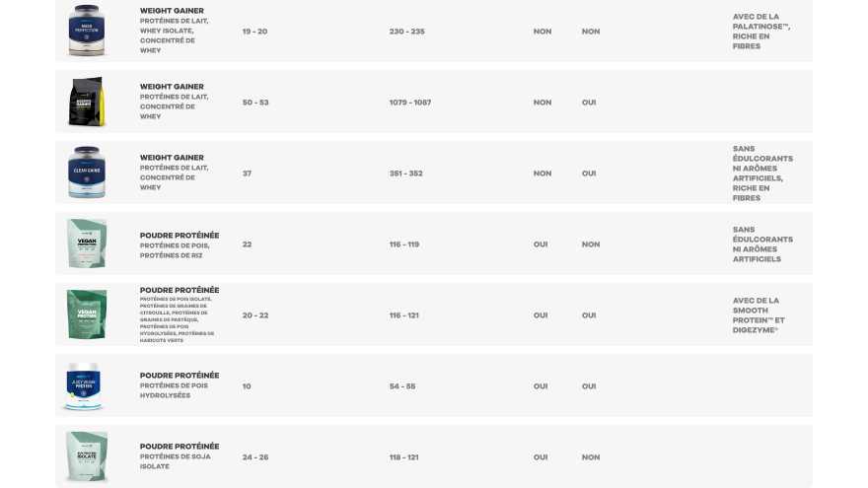Click the 351 - 352 calories value
868x488 pixels.
pyautogui.click(x=405, y=174)
